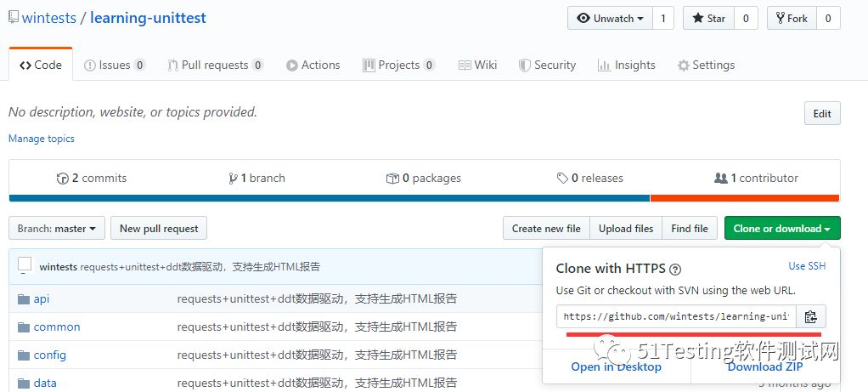
Task: Click the commit message in the common row
Action: pos(317,327)
